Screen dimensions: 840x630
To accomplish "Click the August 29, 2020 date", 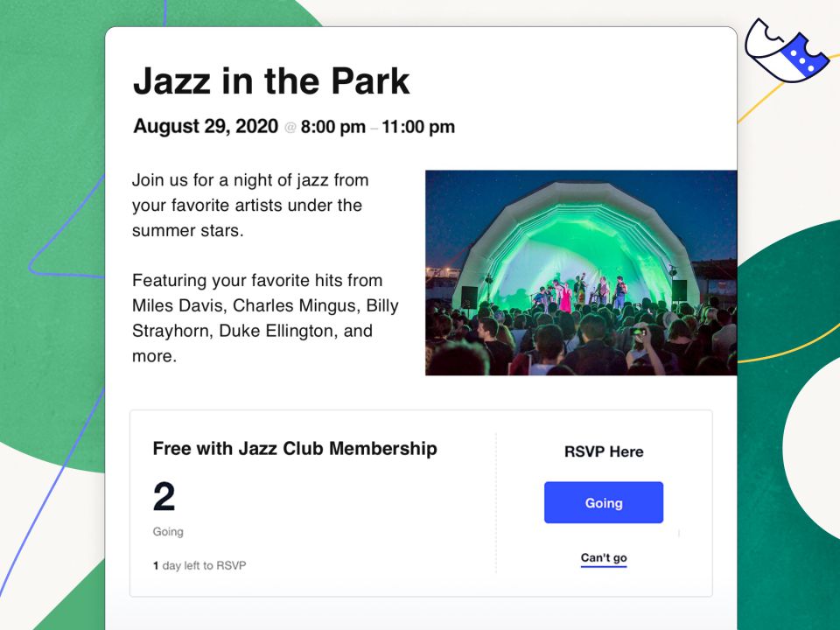I will pyautogui.click(x=206, y=126).
